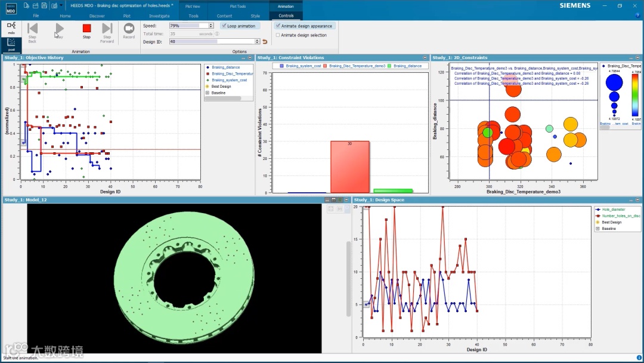The image size is (644, 363).
Task: Click the Design ID slider field
Action: [212, 42]
